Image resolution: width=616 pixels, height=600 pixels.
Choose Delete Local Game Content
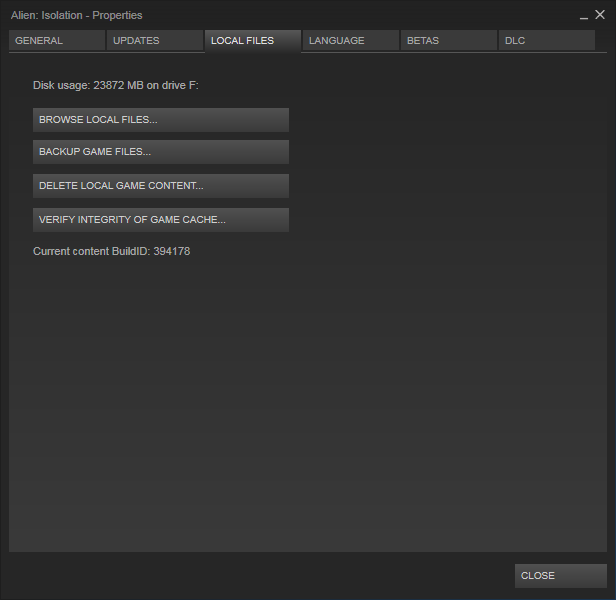(x=161, y=186)
